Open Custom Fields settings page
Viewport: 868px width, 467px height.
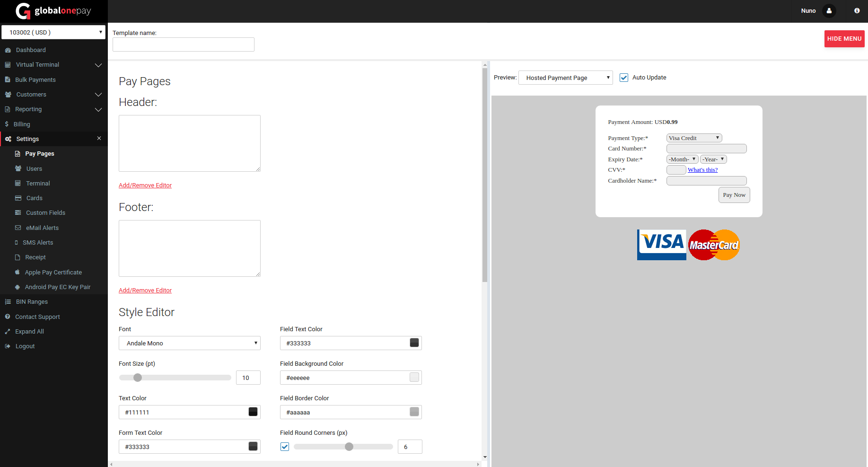(x=45, y=213)
